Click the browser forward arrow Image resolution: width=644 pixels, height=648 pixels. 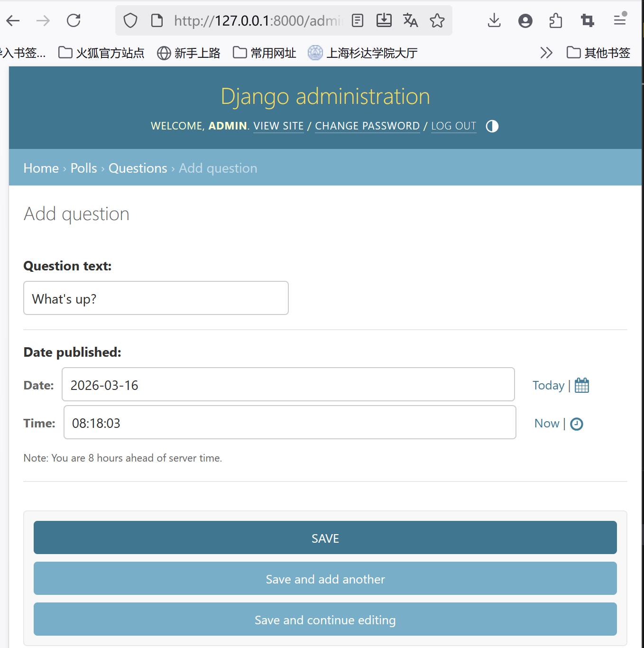click(43, 20)
